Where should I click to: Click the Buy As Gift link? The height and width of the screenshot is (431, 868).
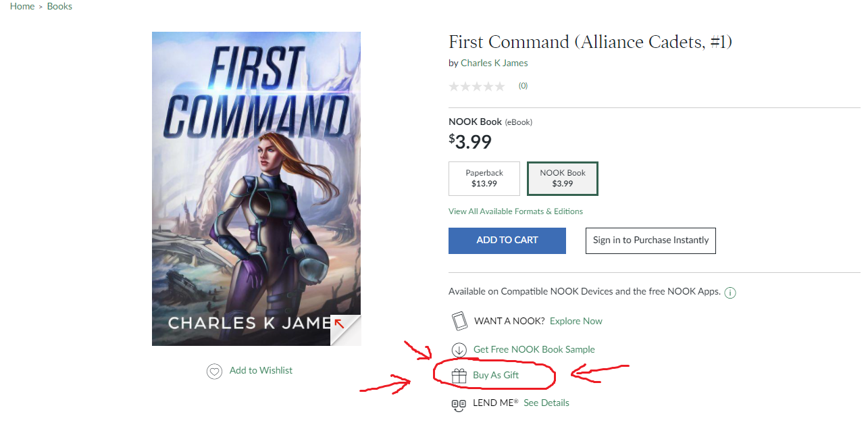tap(496, 376)
